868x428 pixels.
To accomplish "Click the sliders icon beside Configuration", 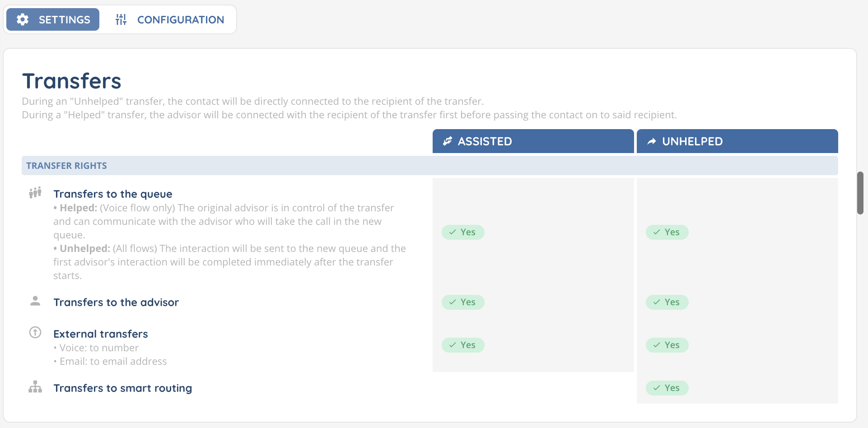I will [121, 19].
